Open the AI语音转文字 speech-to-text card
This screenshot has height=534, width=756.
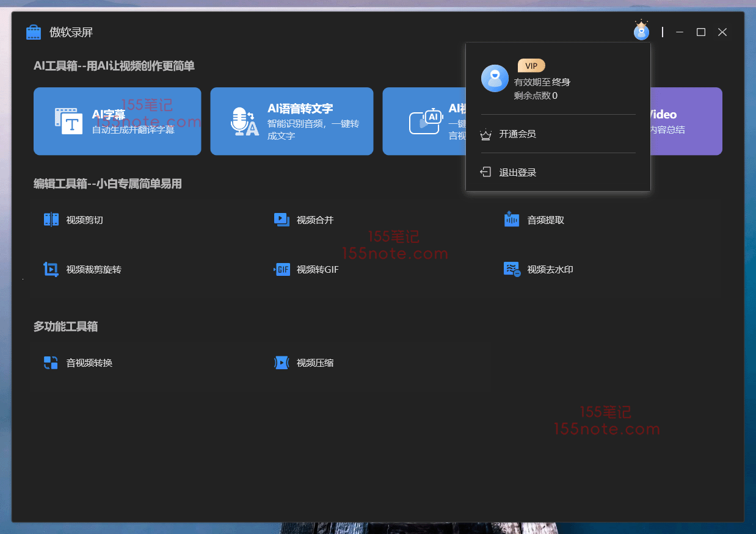[291, 121]
